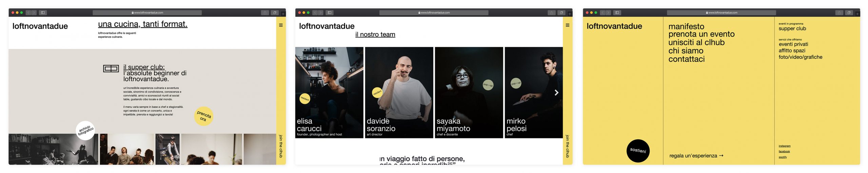
Task: Click share icon in second browser window
Action: pos(551,13)
